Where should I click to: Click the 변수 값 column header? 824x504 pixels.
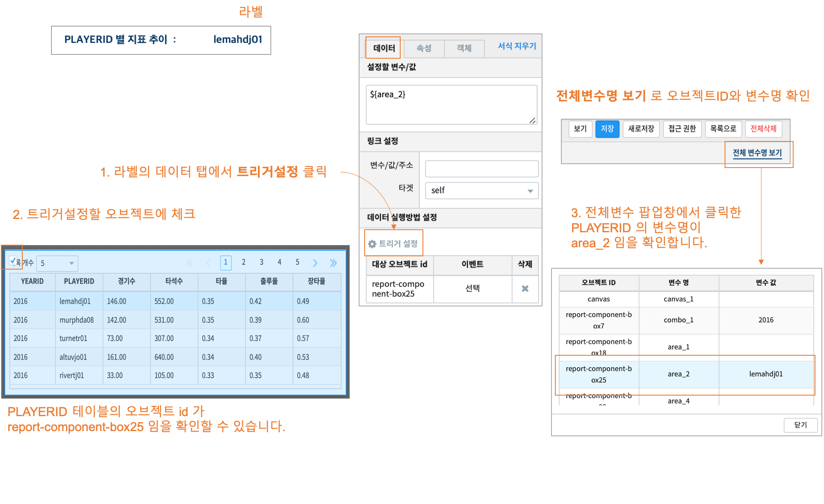(766, 283)
